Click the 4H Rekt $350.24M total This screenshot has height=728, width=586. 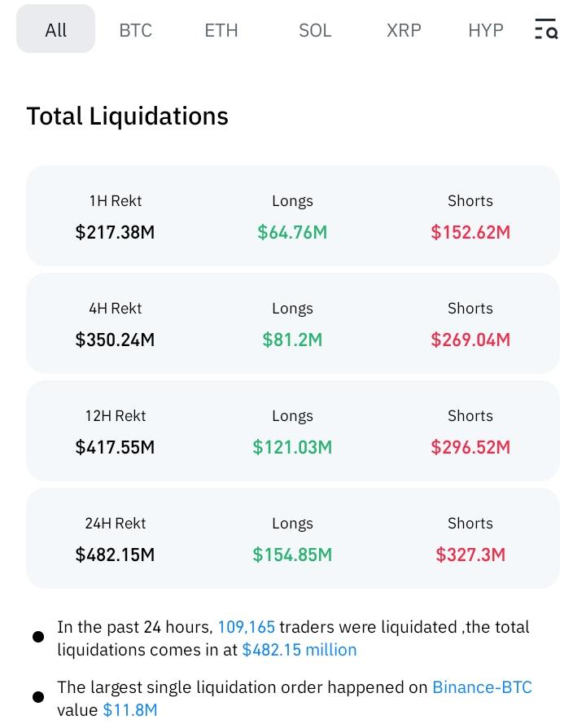tap(115, 340)
